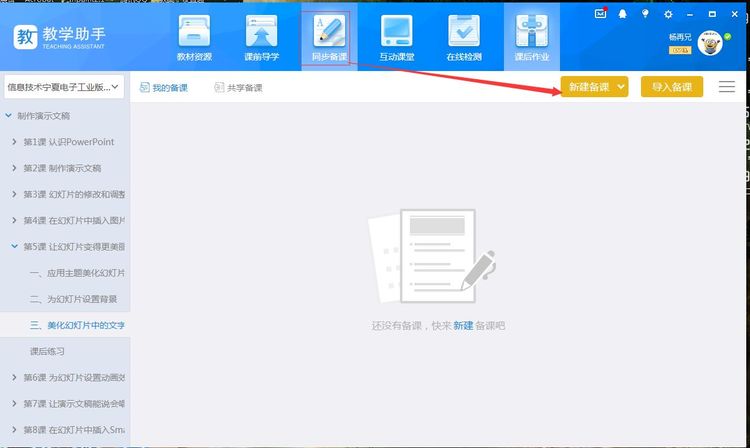Click the lightbulb tips icon
The width and height of the screenshot is (750, 448).
(645, 14)
